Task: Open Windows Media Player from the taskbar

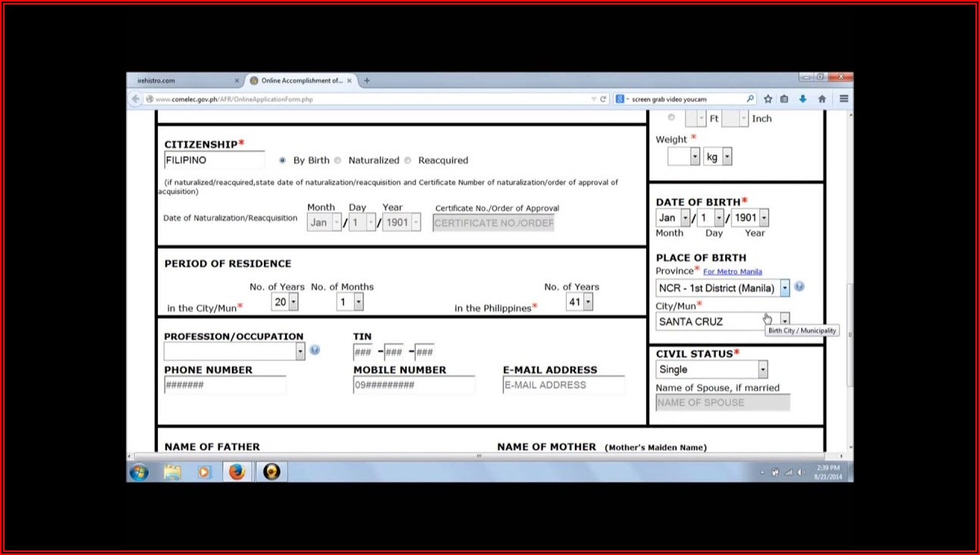Action: pyautogui.click(x=203, y=472)
